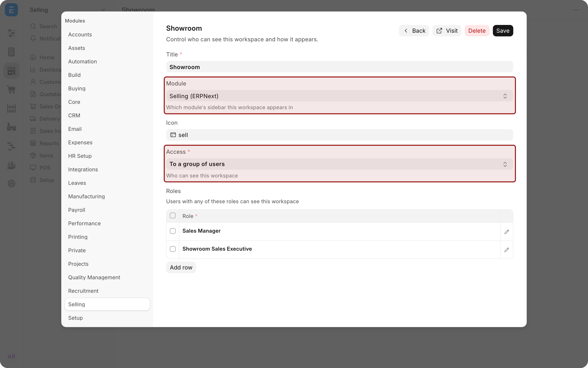
Task: Open the calculator accounting icon in left rail
Action: click(x=11, y=52)
